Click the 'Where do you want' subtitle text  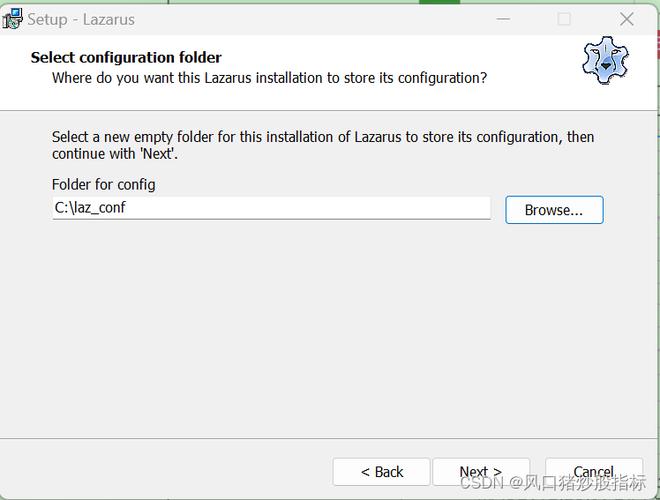click(269, 78)
